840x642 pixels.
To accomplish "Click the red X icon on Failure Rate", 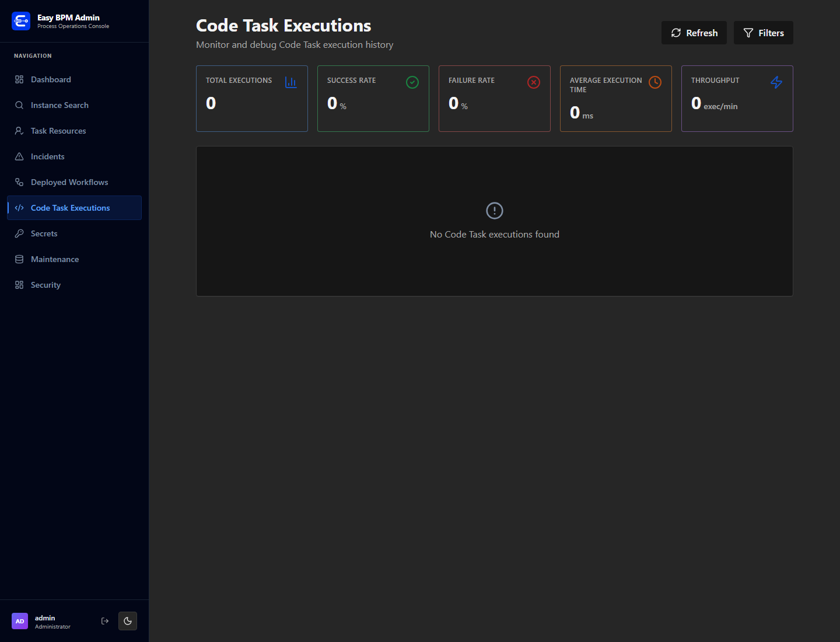I will pos(534,82).
